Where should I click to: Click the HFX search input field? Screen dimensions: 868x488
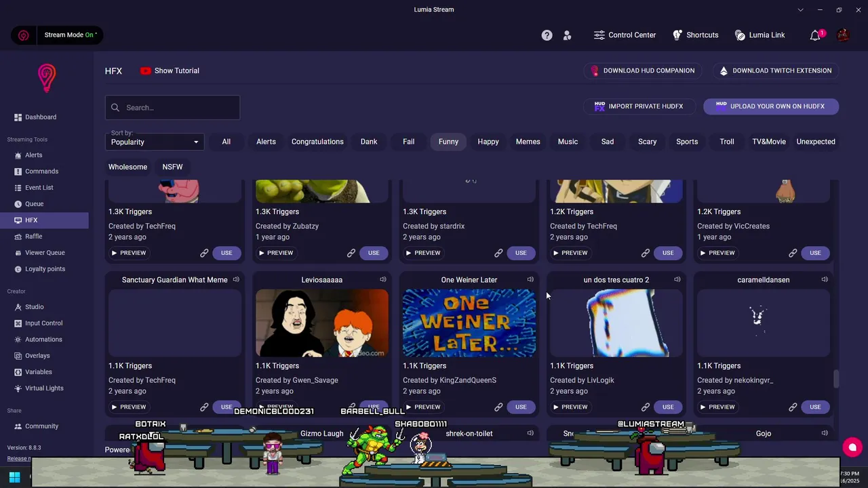tap(172, 108)
